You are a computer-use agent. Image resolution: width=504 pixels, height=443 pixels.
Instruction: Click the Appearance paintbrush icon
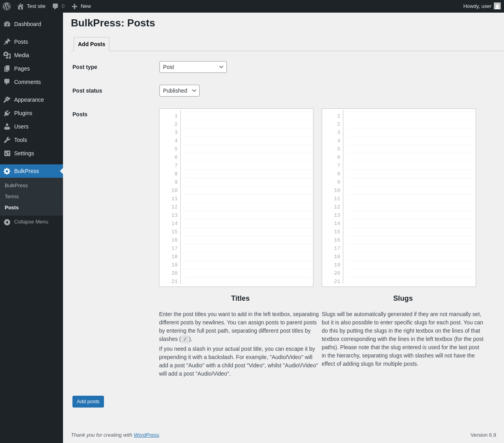(7, 100)
